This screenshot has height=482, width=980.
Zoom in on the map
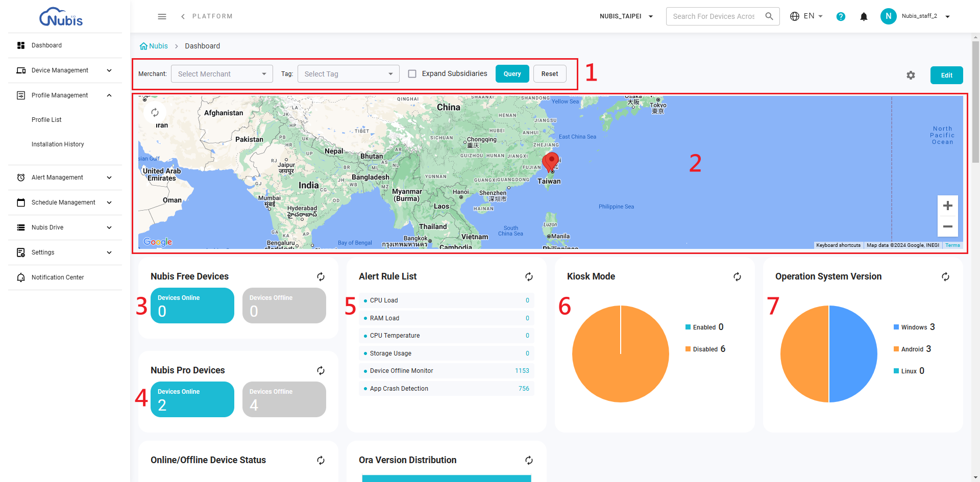[x=948, y=206]
